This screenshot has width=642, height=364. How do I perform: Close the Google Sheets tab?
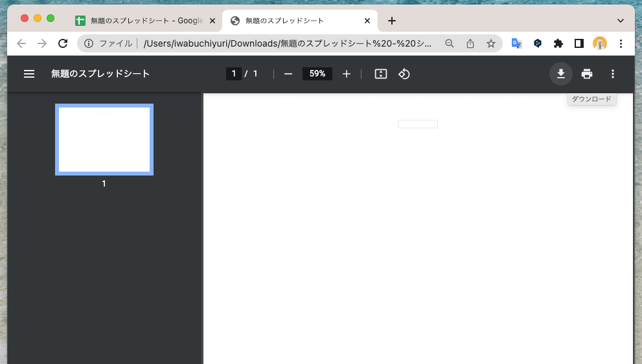pos(212,21)
